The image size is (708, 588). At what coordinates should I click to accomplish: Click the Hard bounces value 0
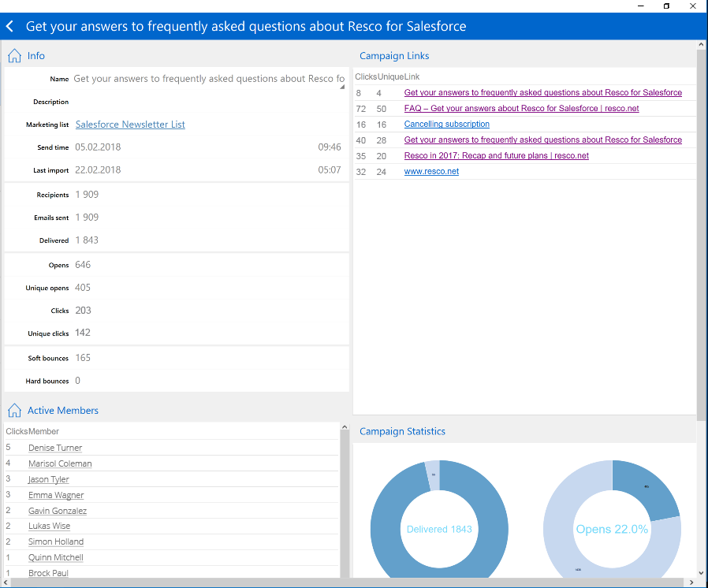click(78, 381)
